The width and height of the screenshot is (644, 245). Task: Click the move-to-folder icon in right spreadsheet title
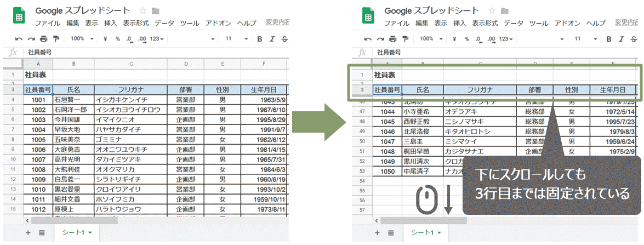(505, 11)
